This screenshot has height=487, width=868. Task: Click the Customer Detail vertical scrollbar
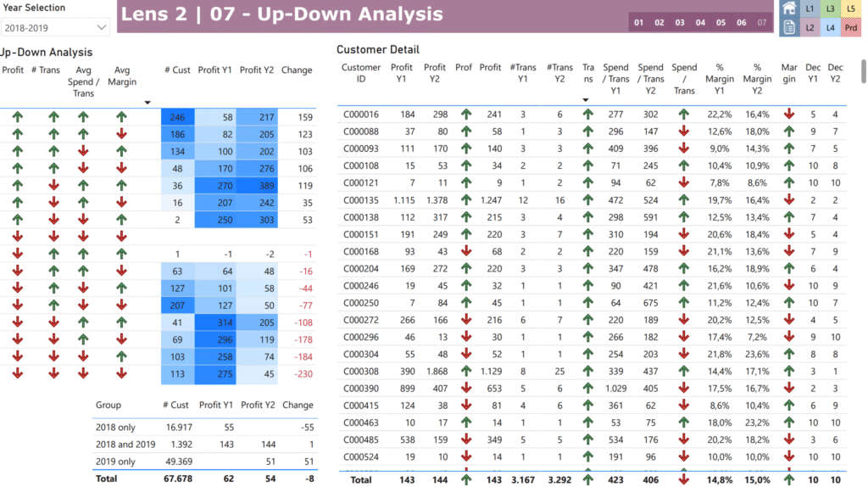coord(863,72)
